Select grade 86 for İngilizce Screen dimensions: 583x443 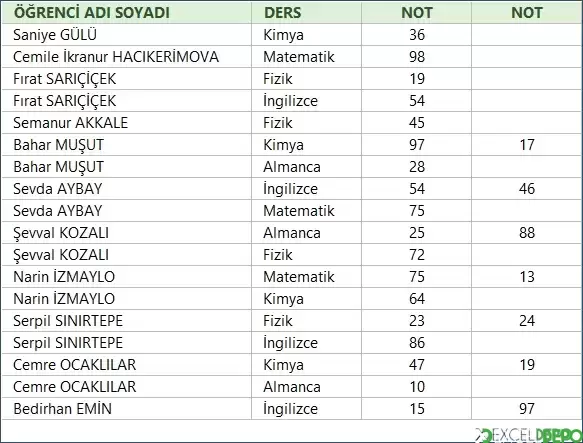416,343
